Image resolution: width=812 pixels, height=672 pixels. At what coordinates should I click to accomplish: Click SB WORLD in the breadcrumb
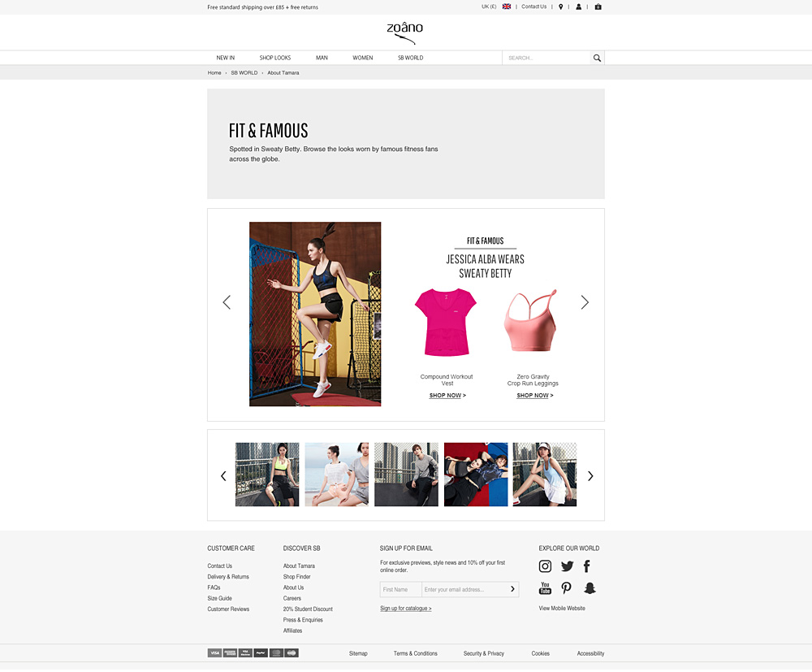coord(244,73)
